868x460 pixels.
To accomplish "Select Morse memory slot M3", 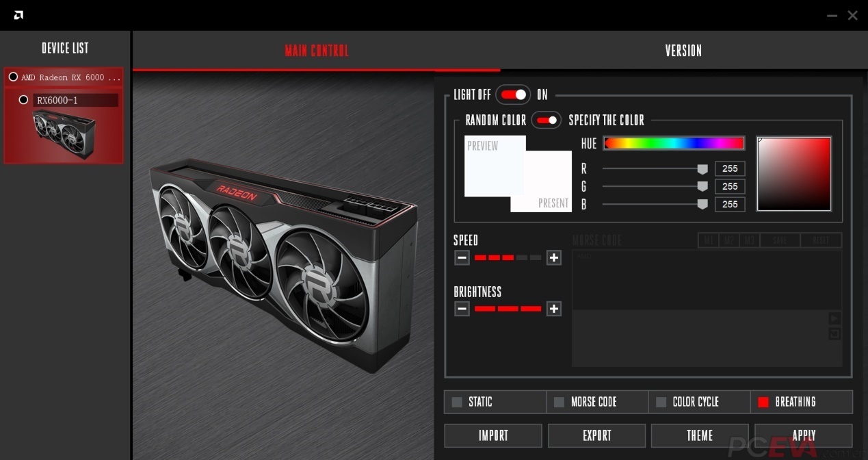I will click(x=750, y=240).
